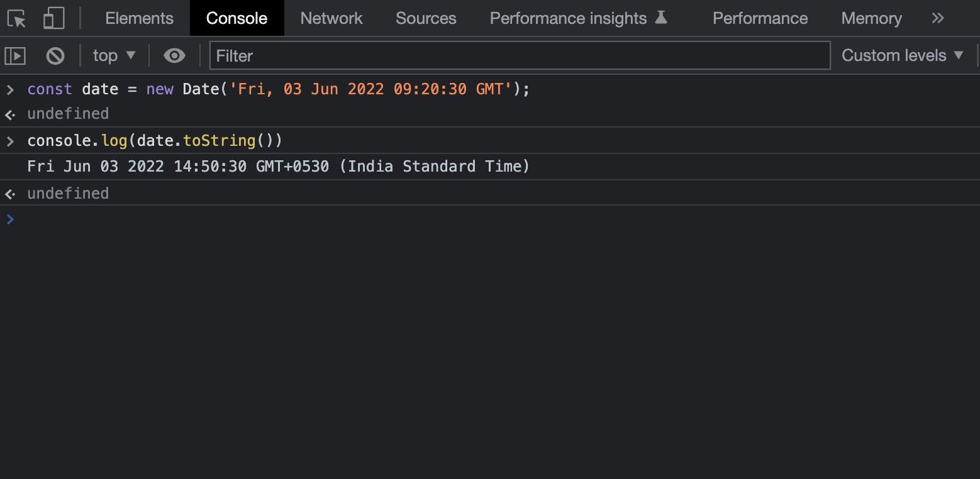Click the flask icon beside Performance insights

(x=660, y=17)
